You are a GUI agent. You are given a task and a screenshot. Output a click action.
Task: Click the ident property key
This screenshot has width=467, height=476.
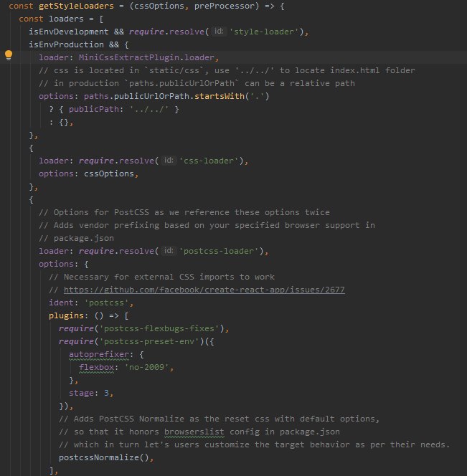[x=62, y=303]
